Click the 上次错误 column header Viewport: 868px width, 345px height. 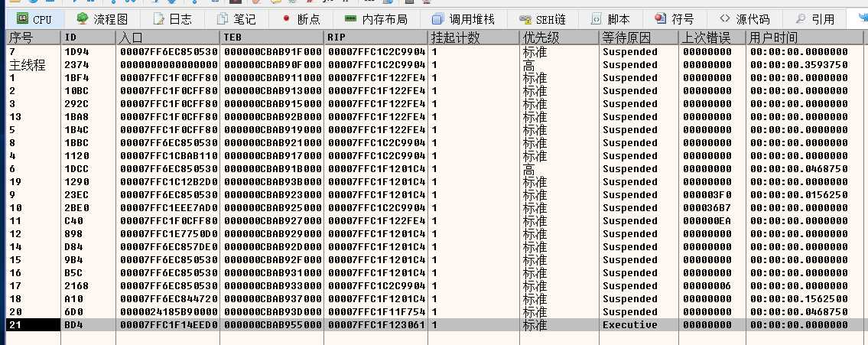(x=713, y=37)
